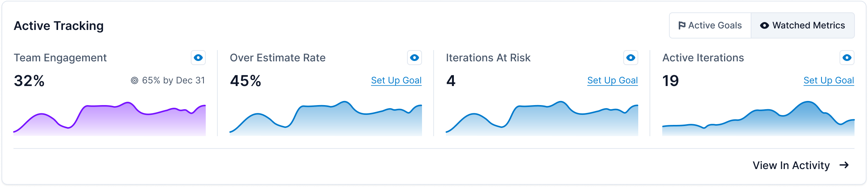
Task: Select the Watched Metrics tab
Action: point(803,25)
